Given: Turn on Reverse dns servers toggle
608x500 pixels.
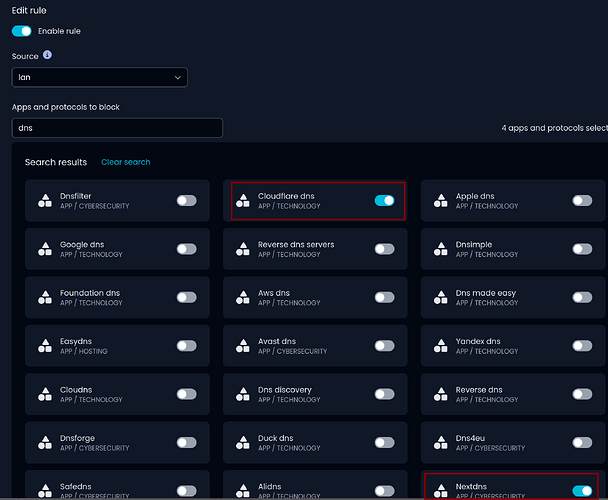Looking at the screenshot, I should [x=384, y=249].
